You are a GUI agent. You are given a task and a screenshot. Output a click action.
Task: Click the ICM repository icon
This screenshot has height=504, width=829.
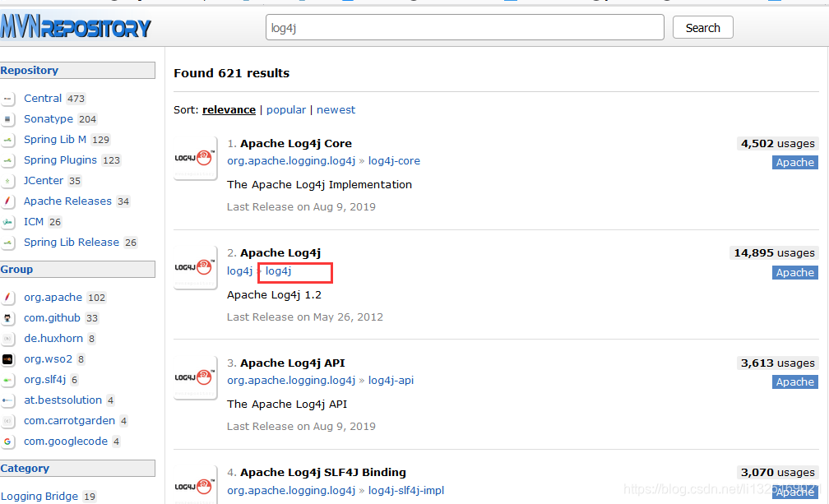click(9, 221)
